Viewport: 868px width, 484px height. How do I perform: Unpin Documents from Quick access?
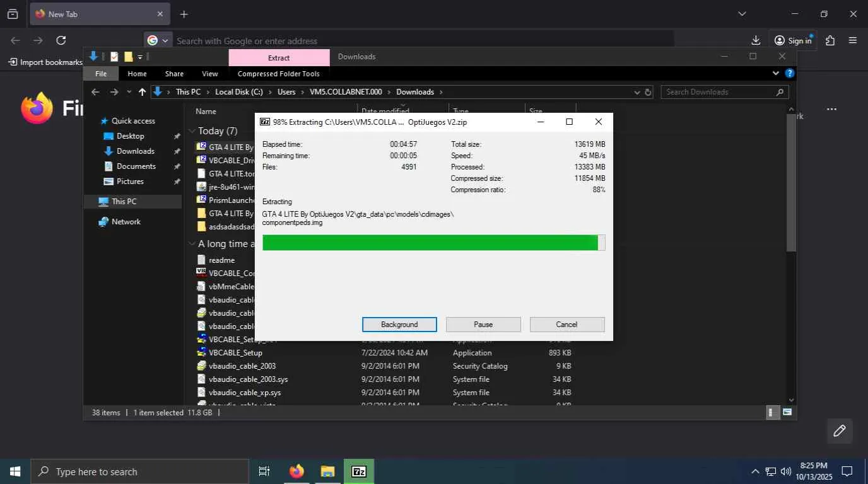pos(177,166)
